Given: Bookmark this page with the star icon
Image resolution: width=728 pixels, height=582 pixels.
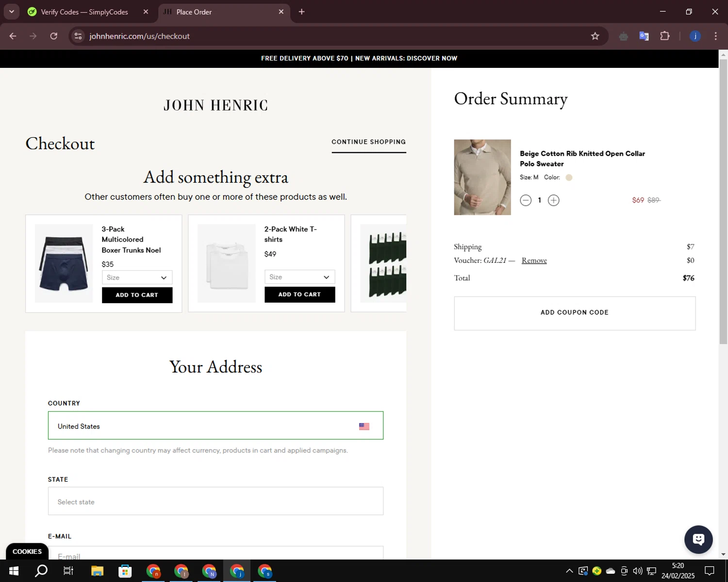Looking at the screenshot, I should (x=595, y=36).
